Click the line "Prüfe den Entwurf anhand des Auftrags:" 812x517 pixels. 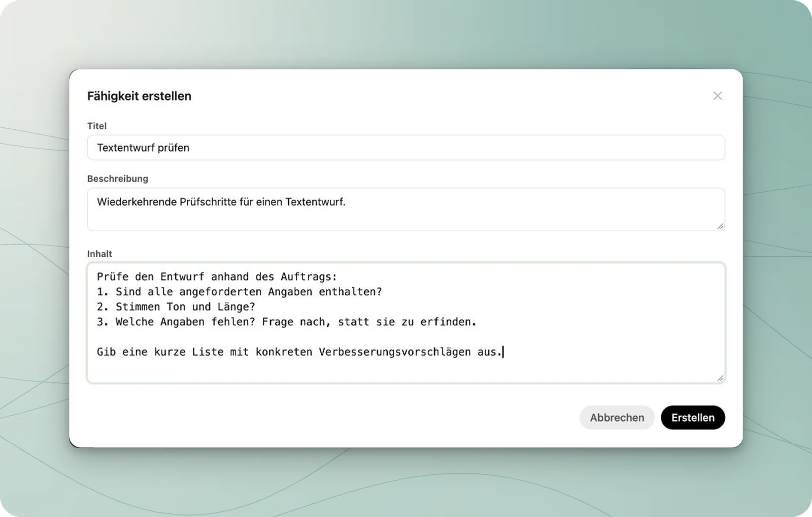217,277
